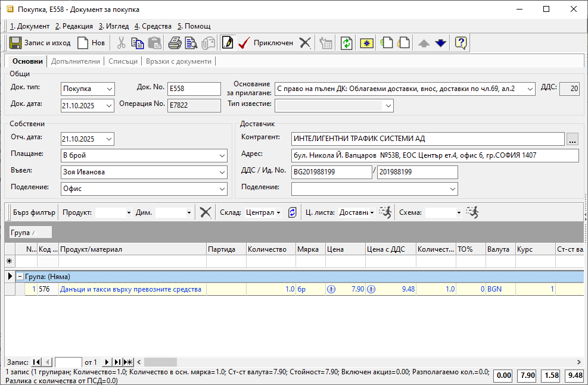Click the blue down arrow icon
This screenshot has width=588, height=385.
point(440,43)
